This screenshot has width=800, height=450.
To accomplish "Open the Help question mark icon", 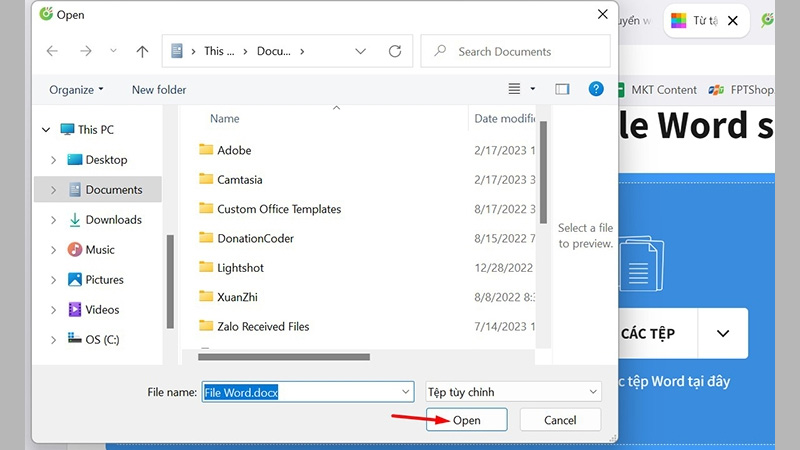I will coord(596,89).
